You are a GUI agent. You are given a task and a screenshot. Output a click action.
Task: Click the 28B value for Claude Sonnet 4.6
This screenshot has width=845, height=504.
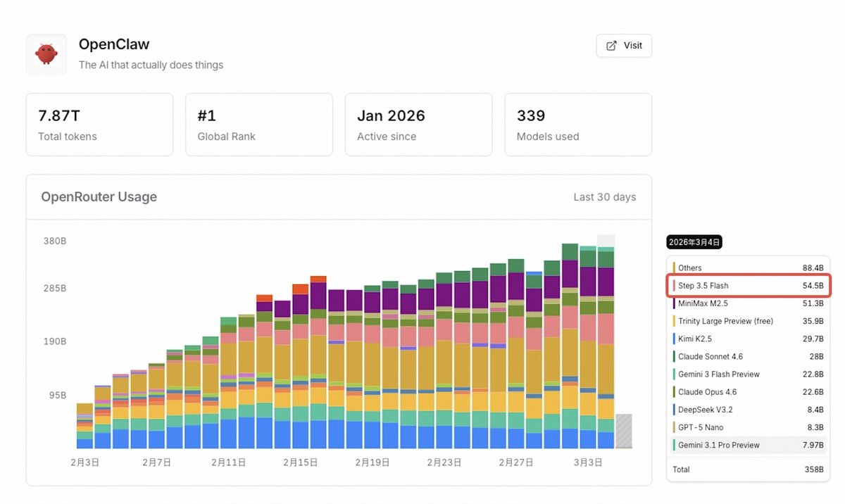click(817, 356)
